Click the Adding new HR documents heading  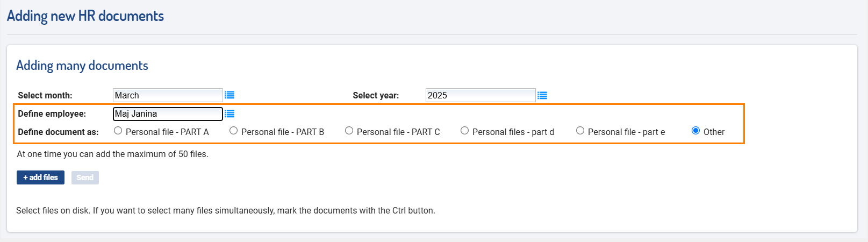tap(85, 16)
